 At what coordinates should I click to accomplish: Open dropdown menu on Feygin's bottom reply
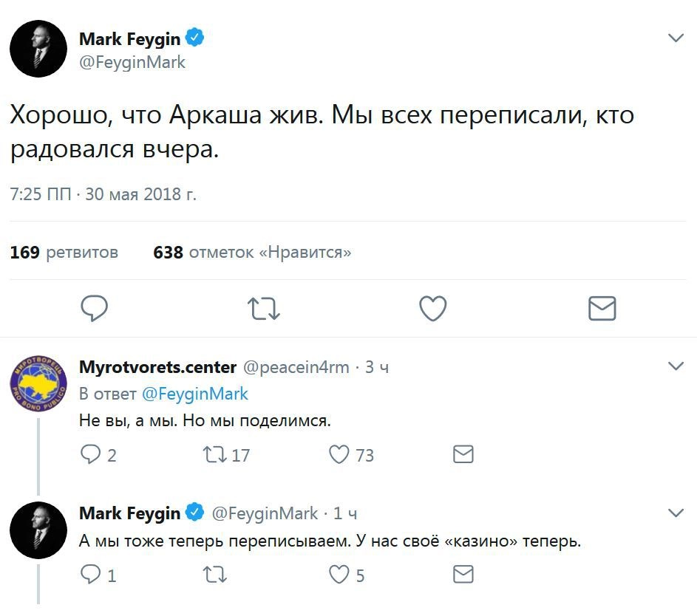[676, 512]
